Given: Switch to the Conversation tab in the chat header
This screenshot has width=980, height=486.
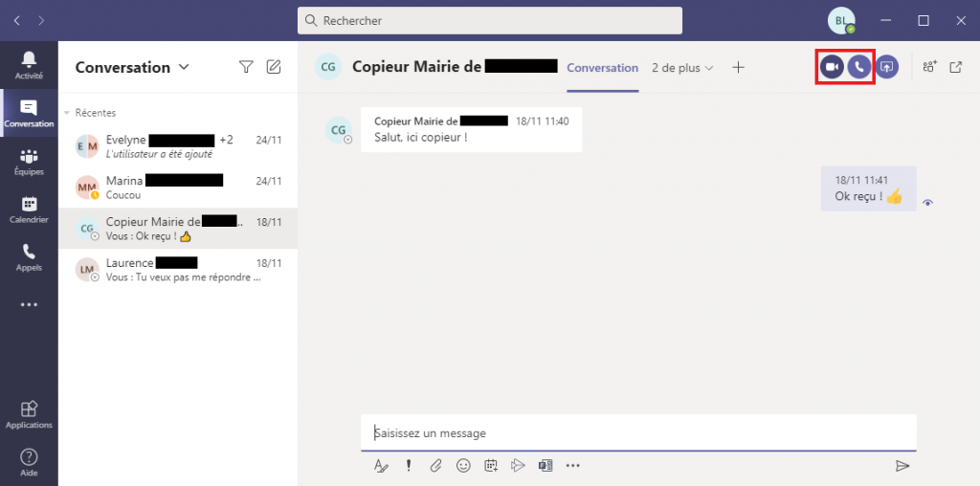Looking at the screenshot, I should click(x=603, y=68).
